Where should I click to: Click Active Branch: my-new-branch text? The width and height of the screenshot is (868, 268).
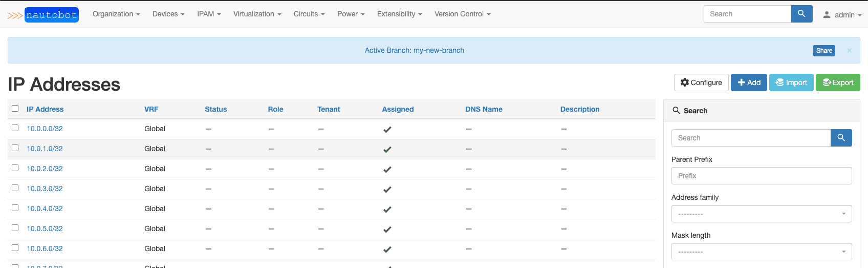click(415, 50)
